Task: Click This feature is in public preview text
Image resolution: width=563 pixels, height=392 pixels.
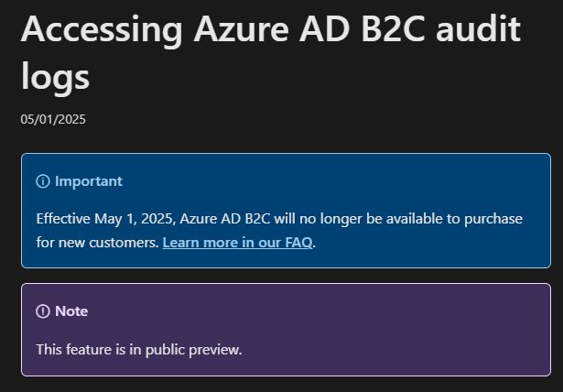Action: pos(139,350)
